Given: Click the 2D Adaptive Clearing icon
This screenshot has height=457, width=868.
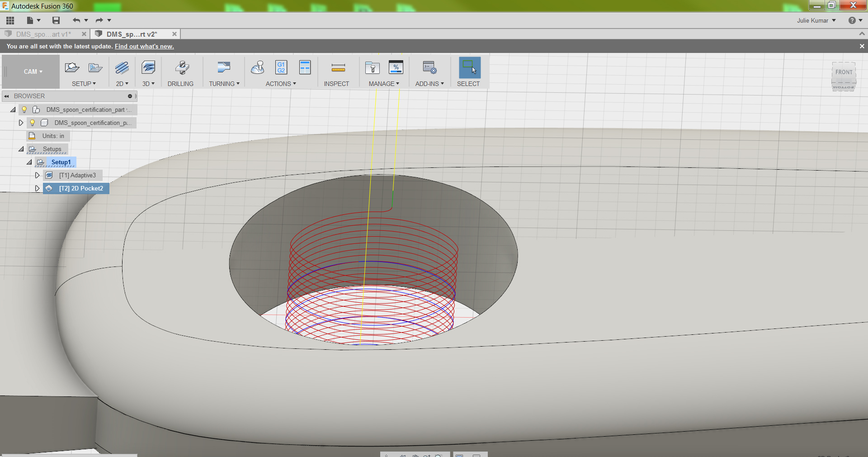Looking at the screenshot, I should tap(122, 68).
